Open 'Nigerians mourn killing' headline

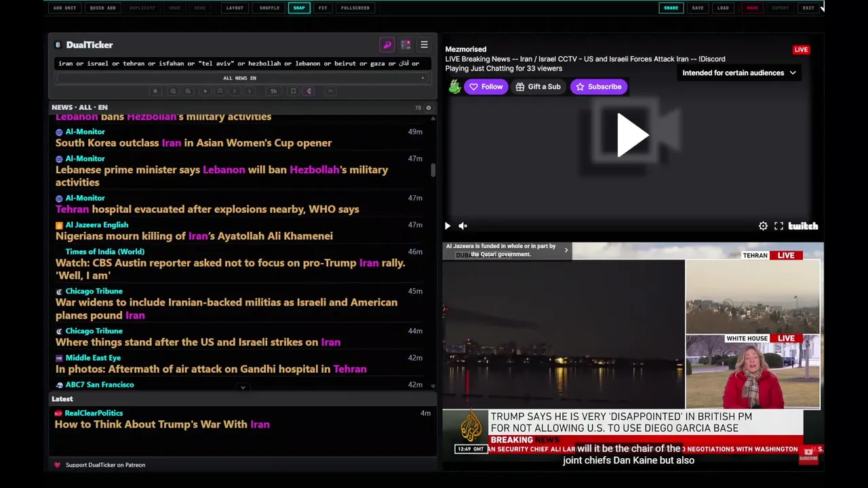tap(194, 236)
